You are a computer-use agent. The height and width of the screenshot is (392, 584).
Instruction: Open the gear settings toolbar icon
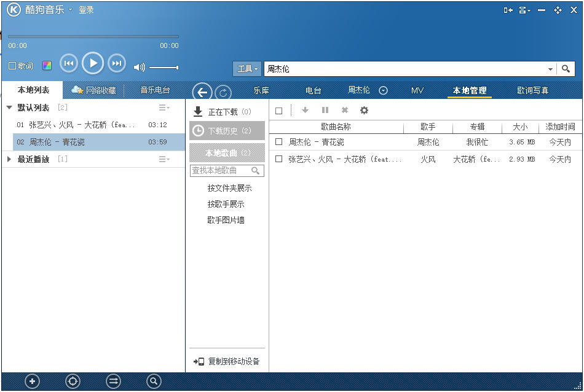coord(364,110)
